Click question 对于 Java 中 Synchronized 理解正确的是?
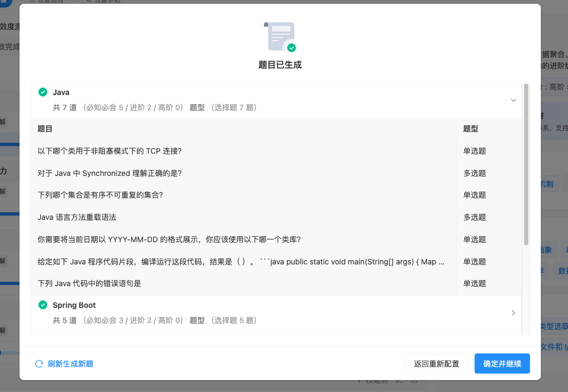 (110, 173)
